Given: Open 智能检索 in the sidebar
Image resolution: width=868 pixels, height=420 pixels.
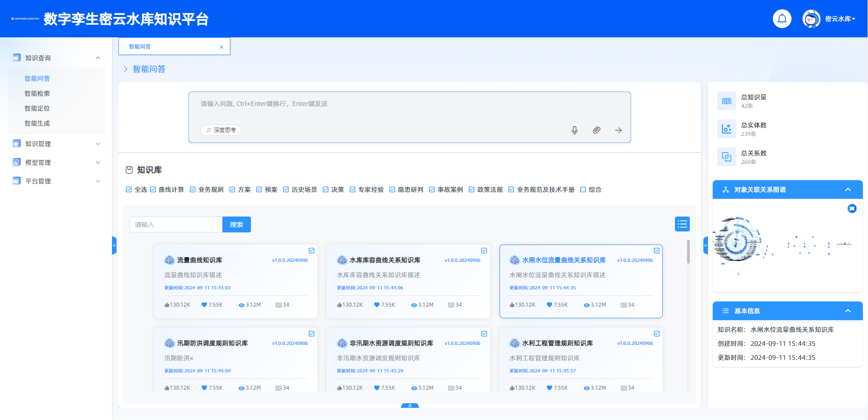Looking at the screenshot, I should coord(37,93).
